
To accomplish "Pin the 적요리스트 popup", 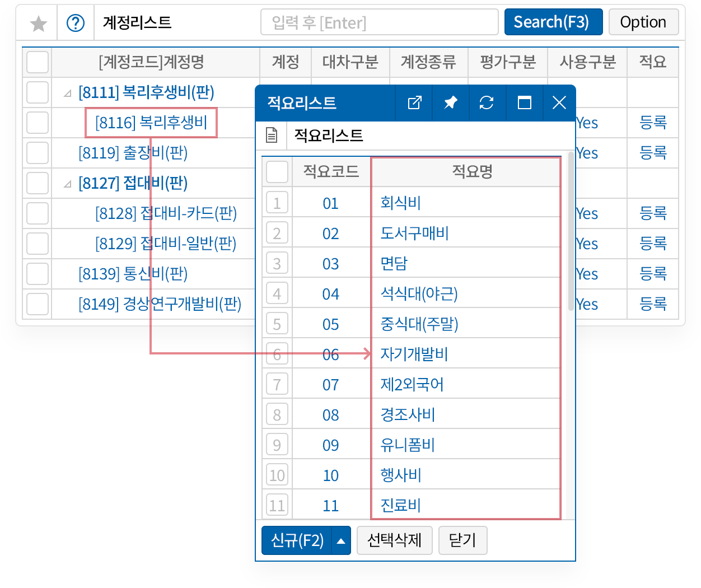I will (450, 102).
